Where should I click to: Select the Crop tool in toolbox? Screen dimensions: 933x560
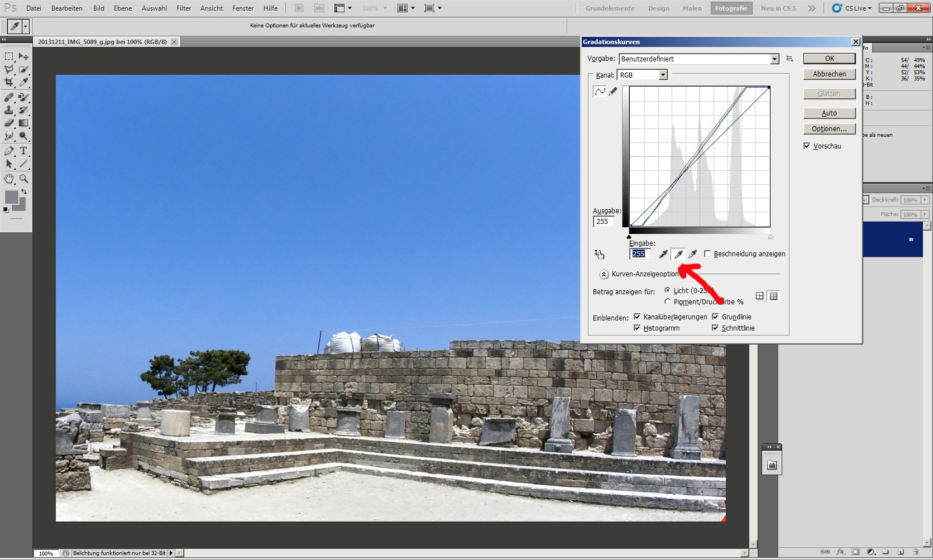[9, 82]
